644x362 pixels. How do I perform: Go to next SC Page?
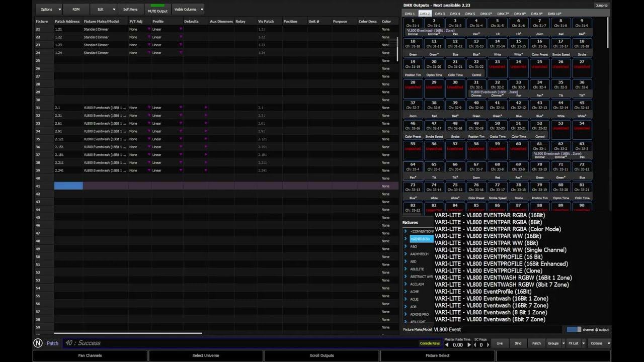coord(488,345)
